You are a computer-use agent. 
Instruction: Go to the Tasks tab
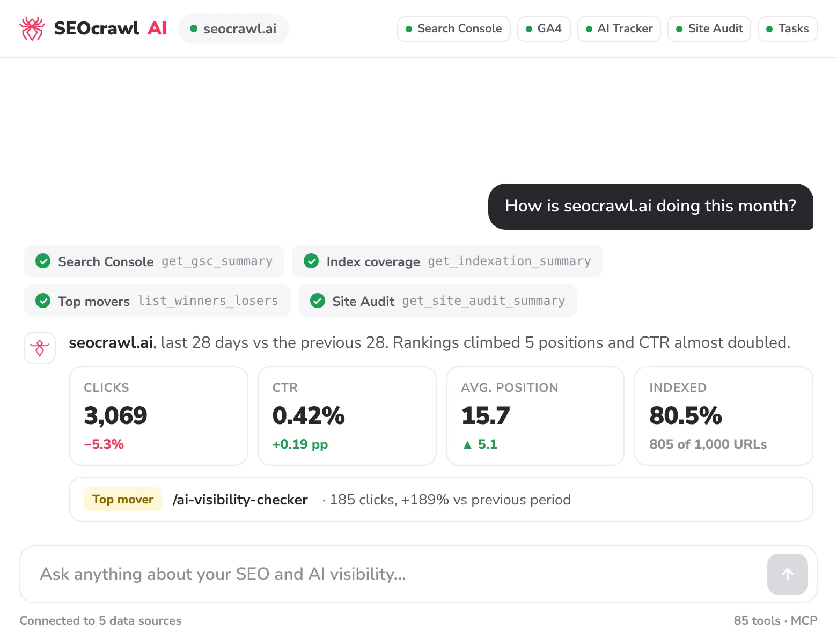788,28
